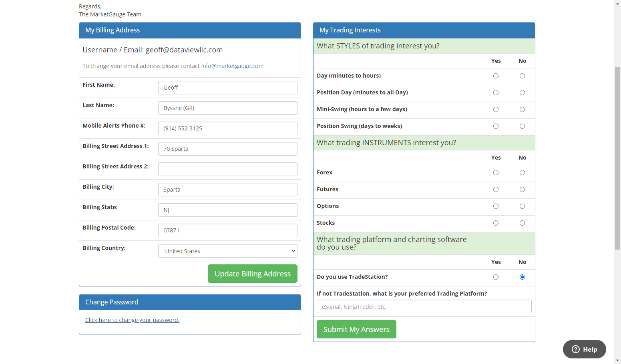
Task: Mark No for Stocks
Action: [522, 223]
